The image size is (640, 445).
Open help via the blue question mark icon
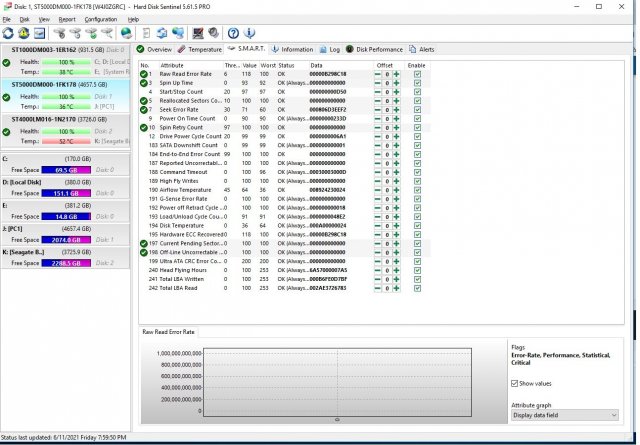[x=233, y=33]
